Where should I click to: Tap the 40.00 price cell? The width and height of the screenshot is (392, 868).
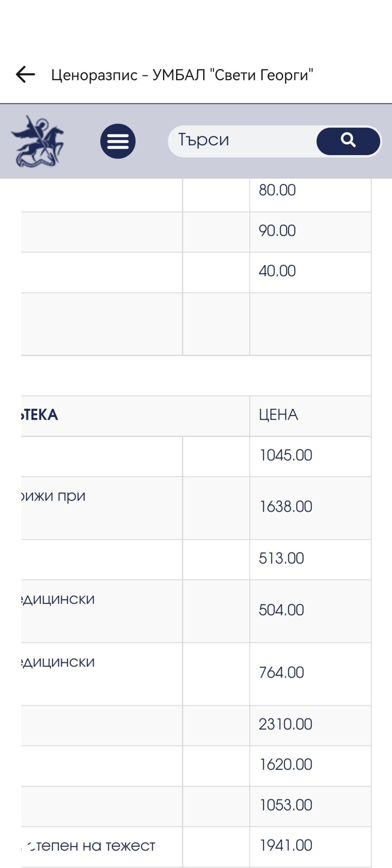point(310,272)
